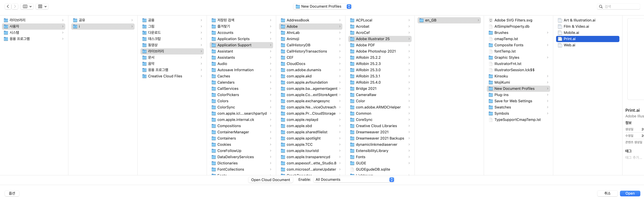Click the blue Open button
This screenshot has width=644, height=200.
click(630, 194)
